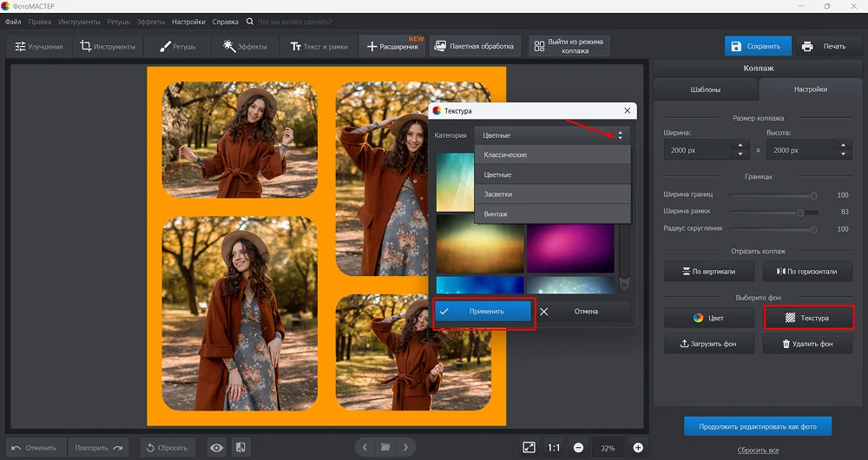
Task: Go to next photo arrow
Action: (405, 447)
